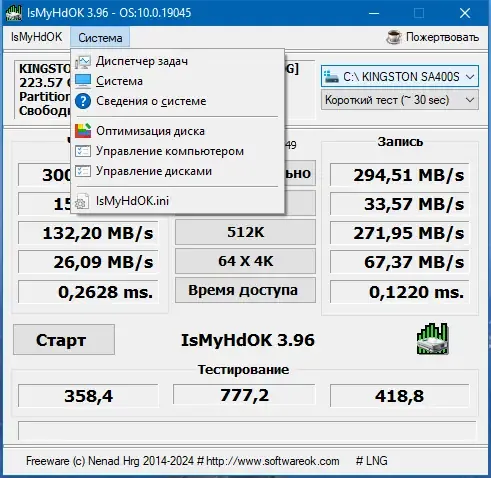Viewport: 491px width, 478px height.
Task: Click the 67,37 MB/s write value
Action: pos(399,262)
